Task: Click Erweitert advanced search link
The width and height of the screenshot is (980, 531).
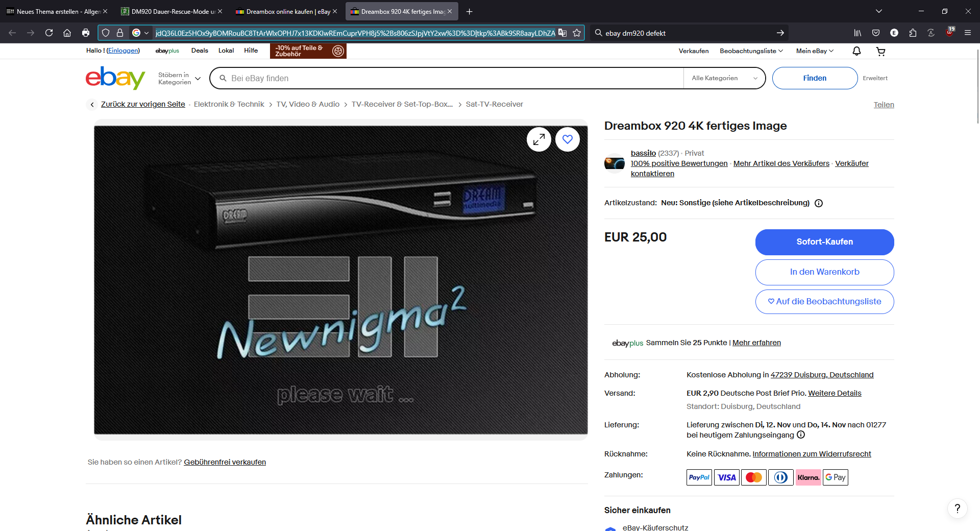Action: 875,78
